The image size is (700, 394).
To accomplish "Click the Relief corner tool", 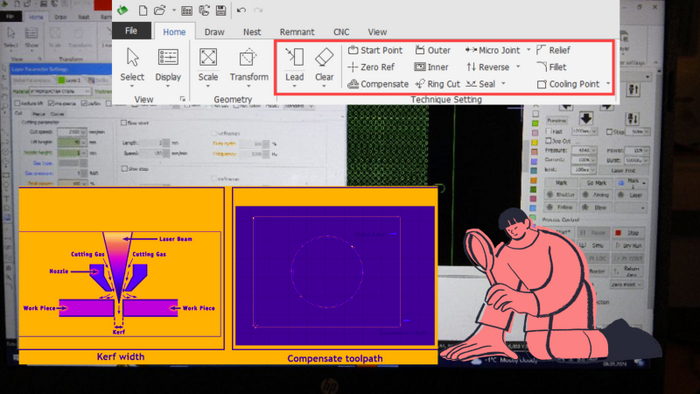I will pyautogui.click(x=553, y=50).
